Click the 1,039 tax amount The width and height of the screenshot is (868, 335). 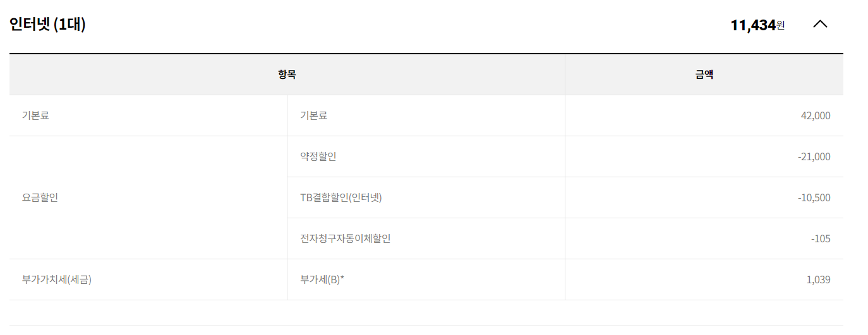[818, 279]
